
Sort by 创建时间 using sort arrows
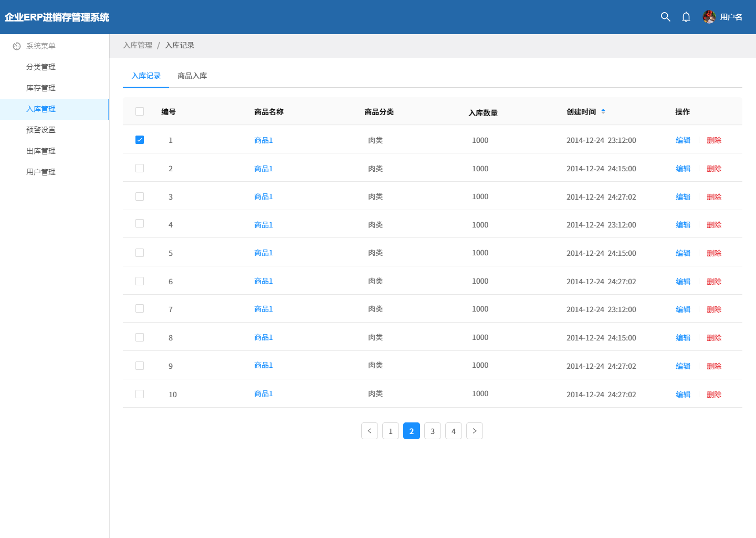tap(603, 111)
